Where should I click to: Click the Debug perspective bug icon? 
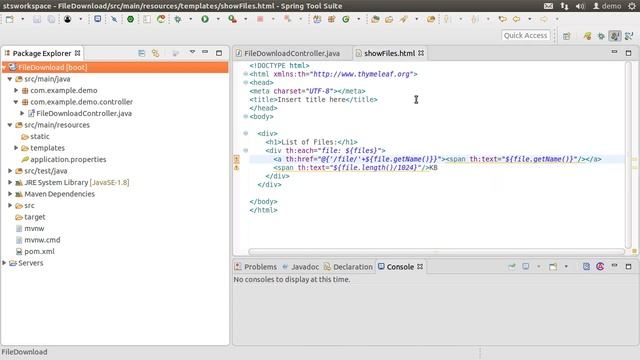coord(601,36)
